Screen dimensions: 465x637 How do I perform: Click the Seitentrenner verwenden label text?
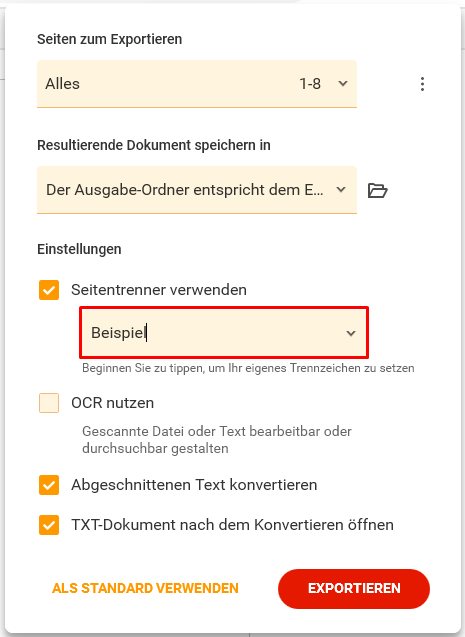[159, 290]
